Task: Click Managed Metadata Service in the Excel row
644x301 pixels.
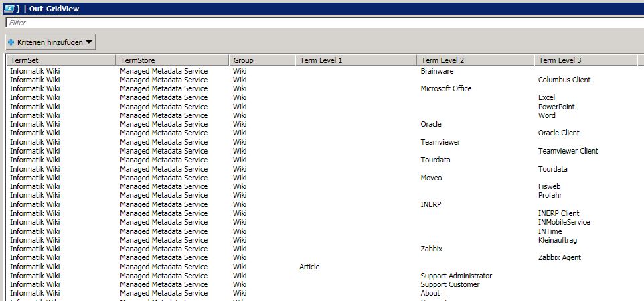Action: [x=164, y=97]
